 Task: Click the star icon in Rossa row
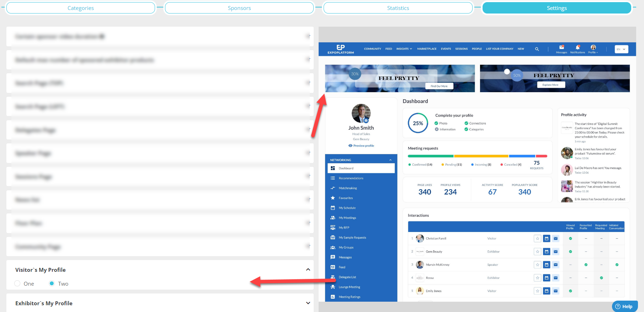click(x=537, y=278)
